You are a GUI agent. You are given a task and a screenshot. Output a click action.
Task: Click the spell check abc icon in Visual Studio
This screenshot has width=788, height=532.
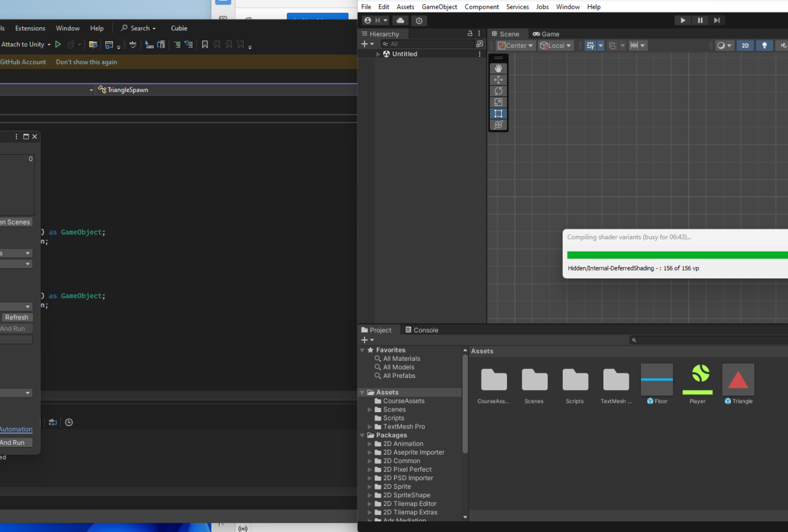tap(133, 44)
